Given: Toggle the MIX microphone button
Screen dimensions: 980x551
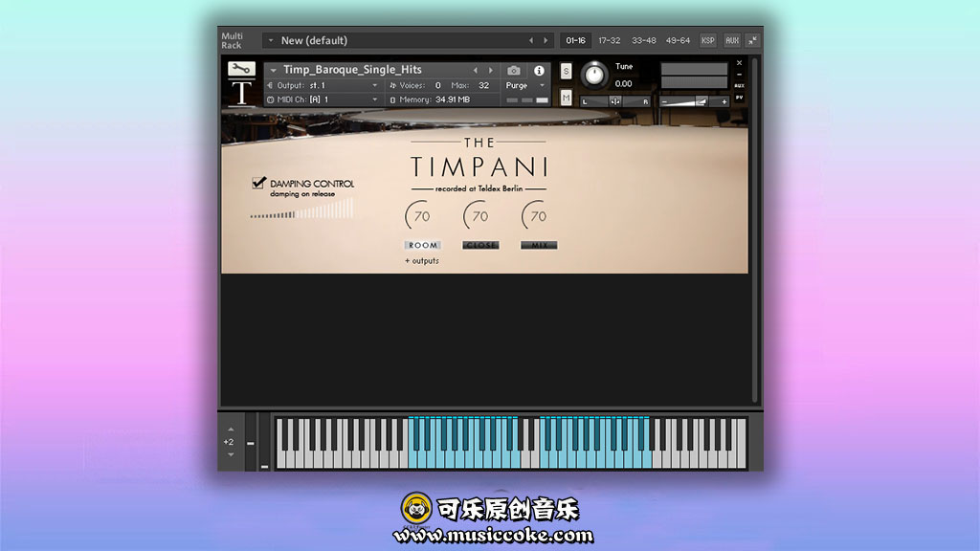Looking at the screenshot, I should 539,246.
